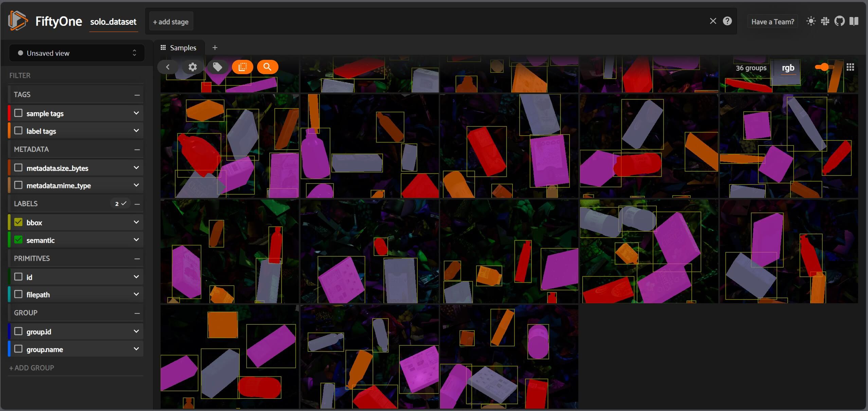This screenshot has width=868, height=411.
Task: Expand the group.id filter chevron
Action: tap(136, 331)
